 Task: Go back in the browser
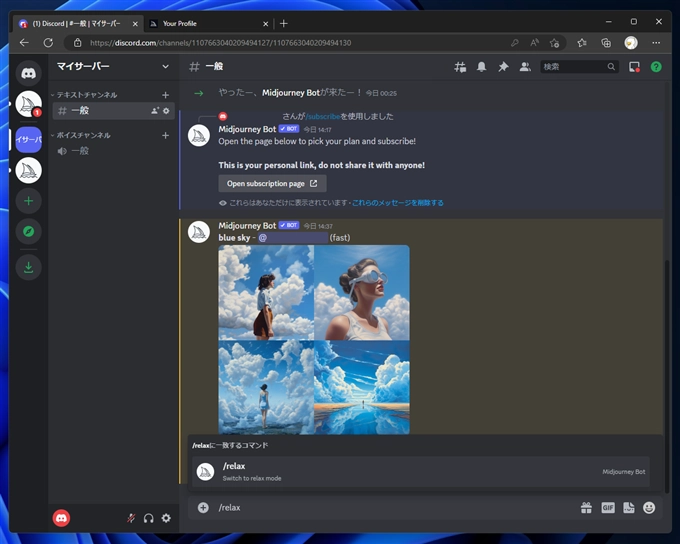point(24,43)
